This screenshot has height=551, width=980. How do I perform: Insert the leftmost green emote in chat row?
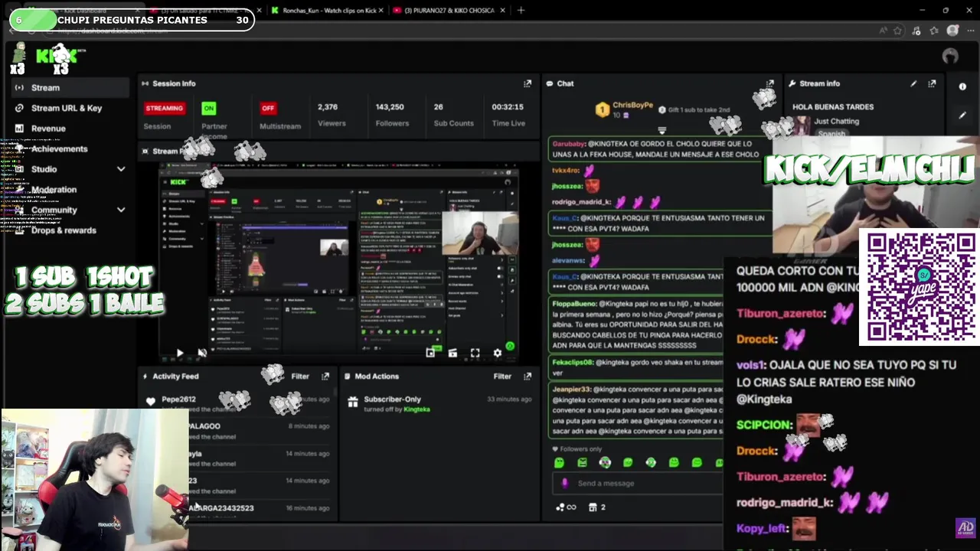(x=559, y=462)
